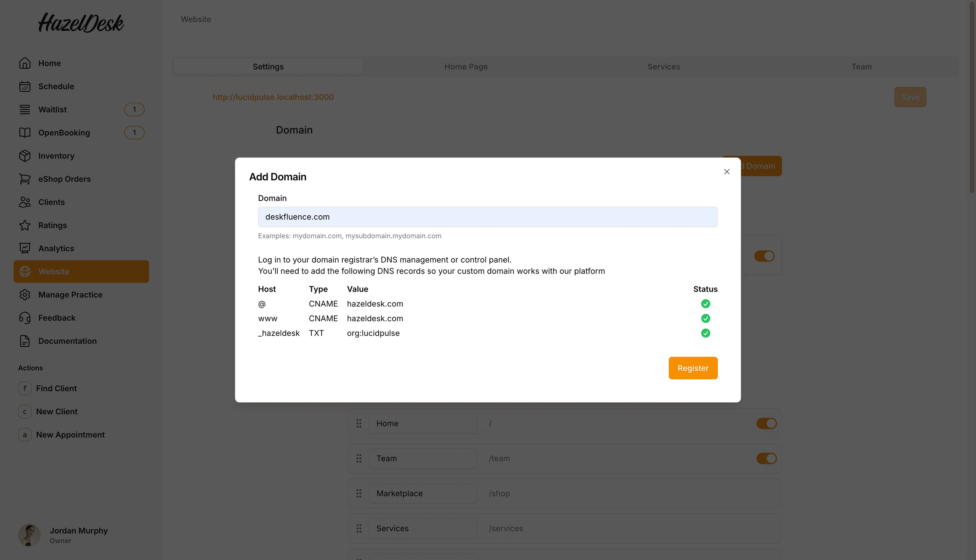Click the Home house icon in sidebar

[25, 63]
